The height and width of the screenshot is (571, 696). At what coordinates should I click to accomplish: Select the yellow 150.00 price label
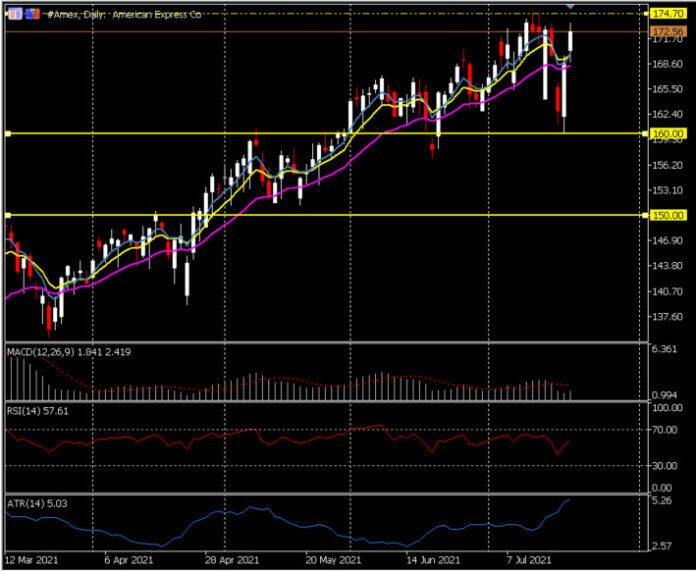point(668,215)
